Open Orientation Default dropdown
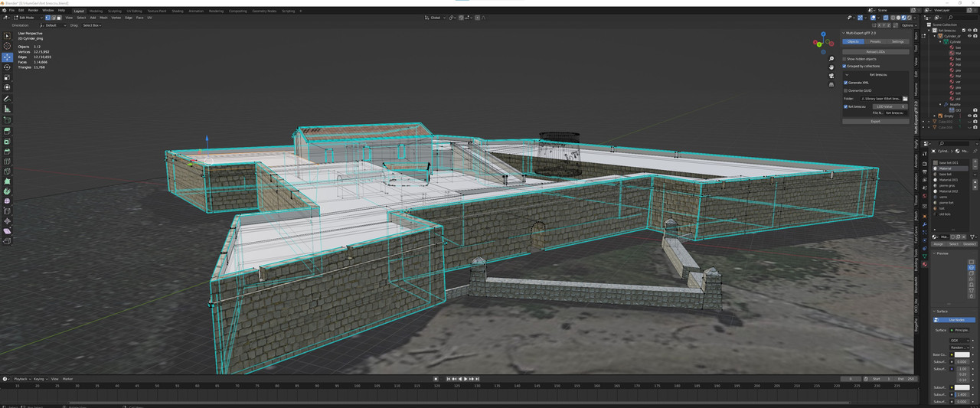The height and width of the screenshot is (408, 980). 53,25
